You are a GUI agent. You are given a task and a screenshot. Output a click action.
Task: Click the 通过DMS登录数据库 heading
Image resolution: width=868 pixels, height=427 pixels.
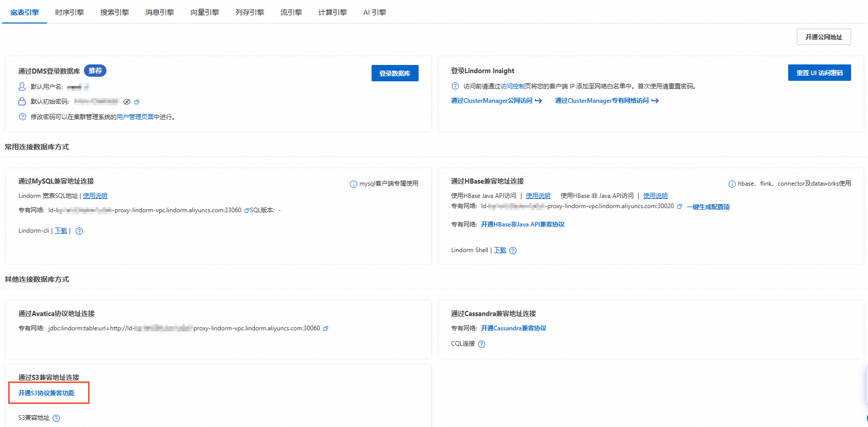click(x=49, y=71)
